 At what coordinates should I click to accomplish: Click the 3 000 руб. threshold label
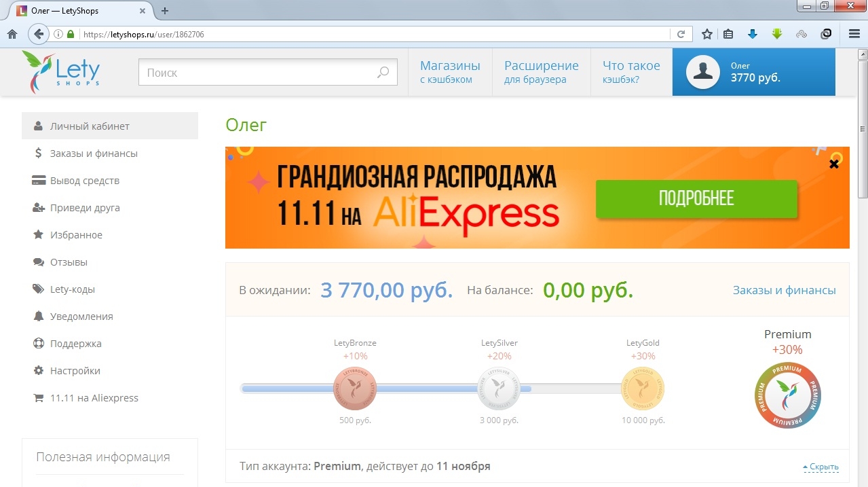[499, 420]
